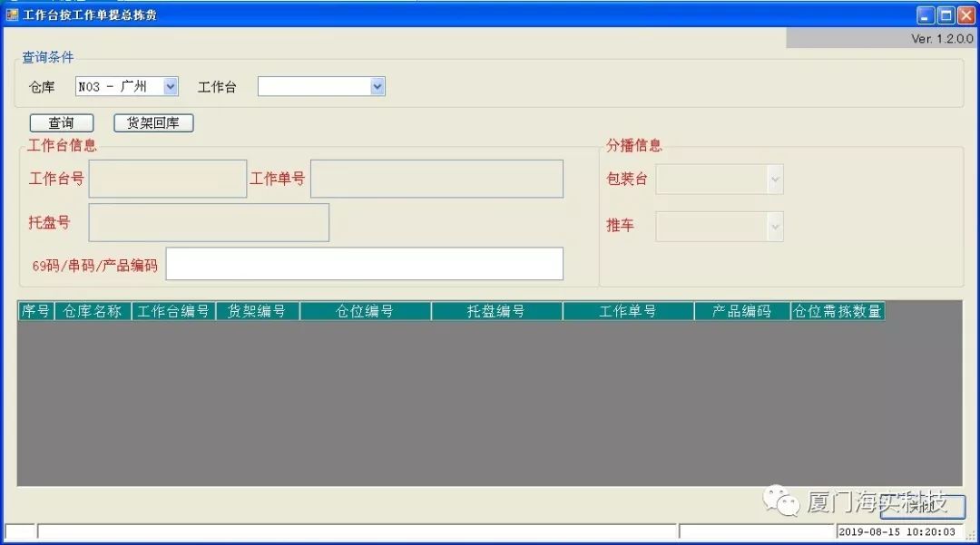Click the 查询 query button
Screen dimensions: 980x545
point(61,123)
